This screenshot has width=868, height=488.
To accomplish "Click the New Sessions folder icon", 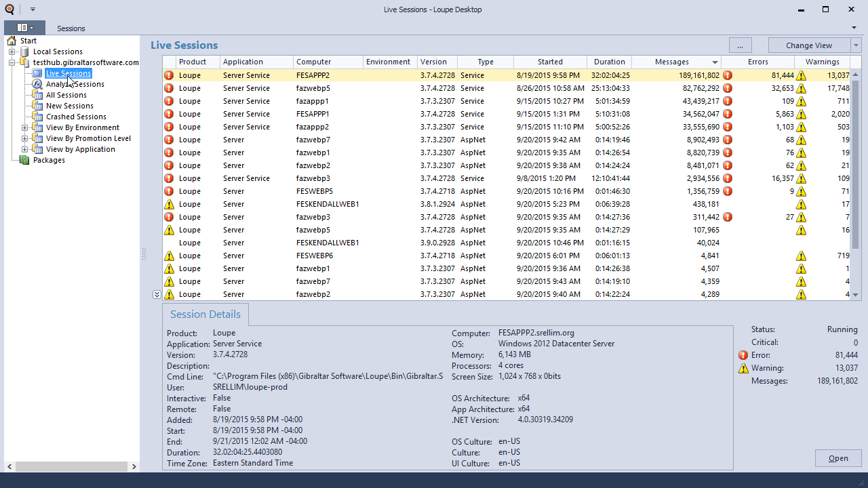I will pos(37,106).
